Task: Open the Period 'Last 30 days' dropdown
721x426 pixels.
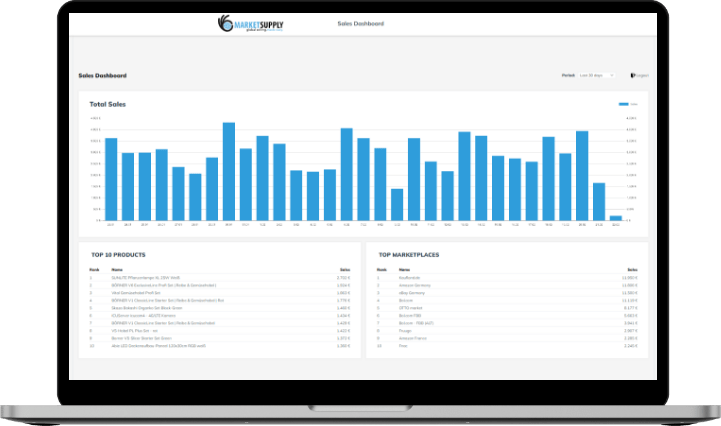Action: 597,75
